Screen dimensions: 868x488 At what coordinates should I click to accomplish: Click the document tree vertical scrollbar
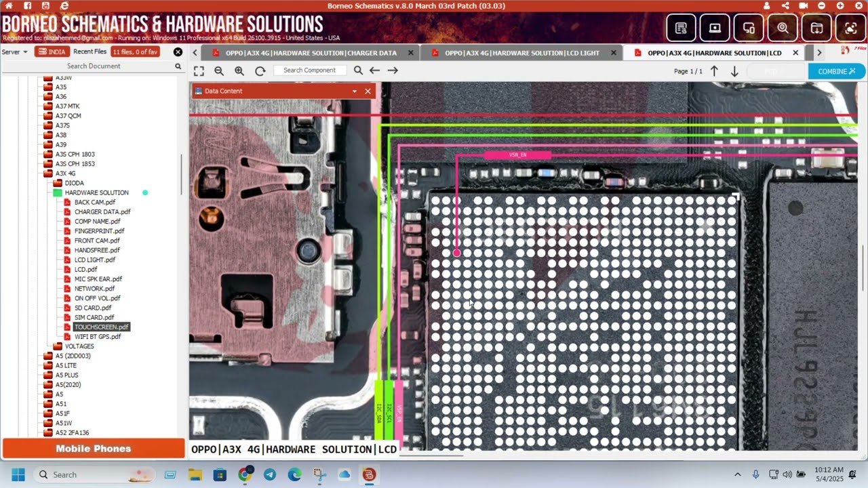tap(181, 175)
